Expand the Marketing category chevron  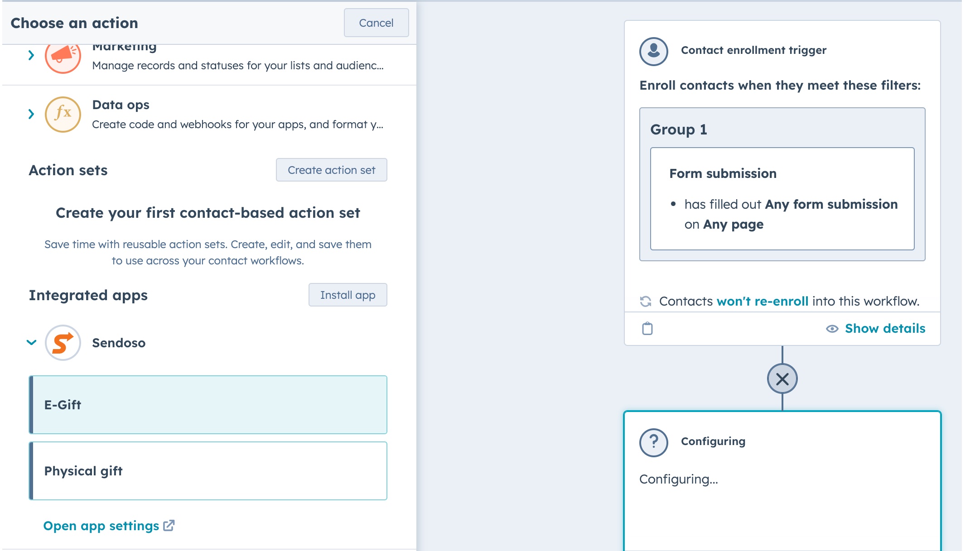click(31, 56)
